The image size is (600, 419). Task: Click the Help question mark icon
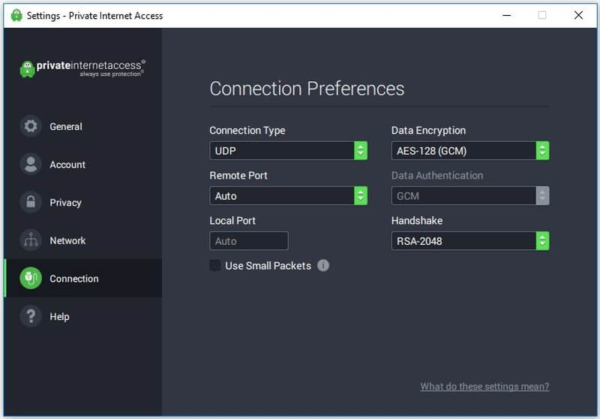pos(31,316)
